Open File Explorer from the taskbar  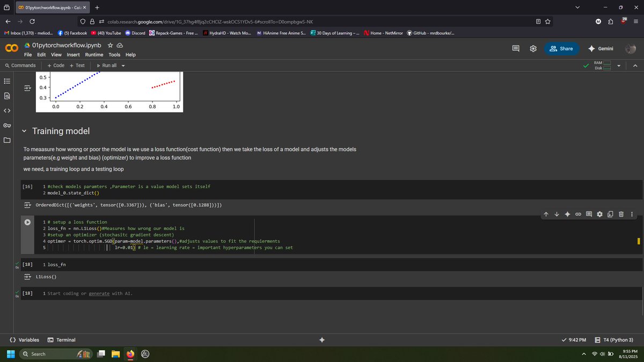(115, 354)
